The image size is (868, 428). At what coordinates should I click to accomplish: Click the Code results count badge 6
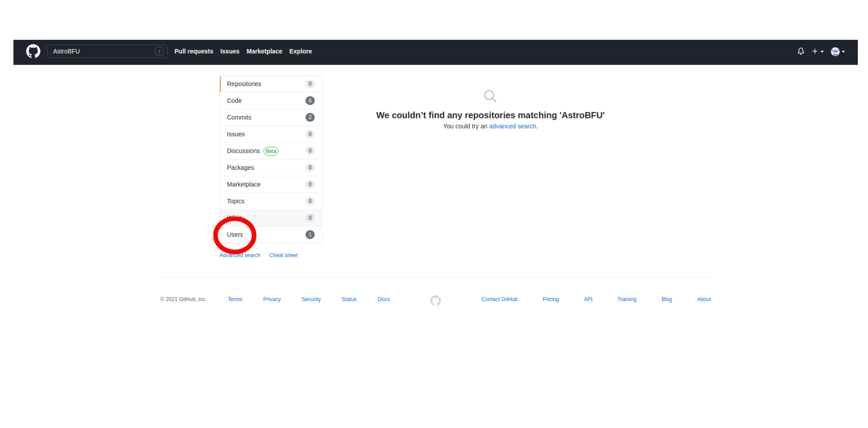coord(310,100)
